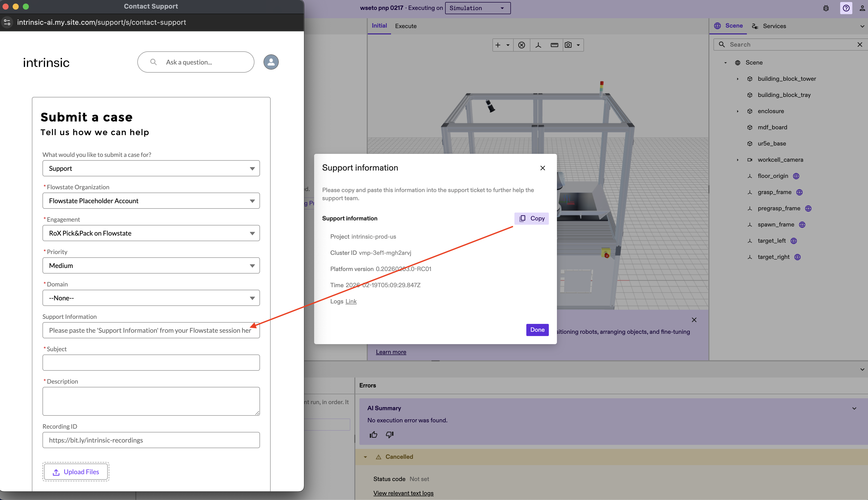Click thumbs down on AI Summary
The height and width of the screenshot is (500, 868).
389,435
